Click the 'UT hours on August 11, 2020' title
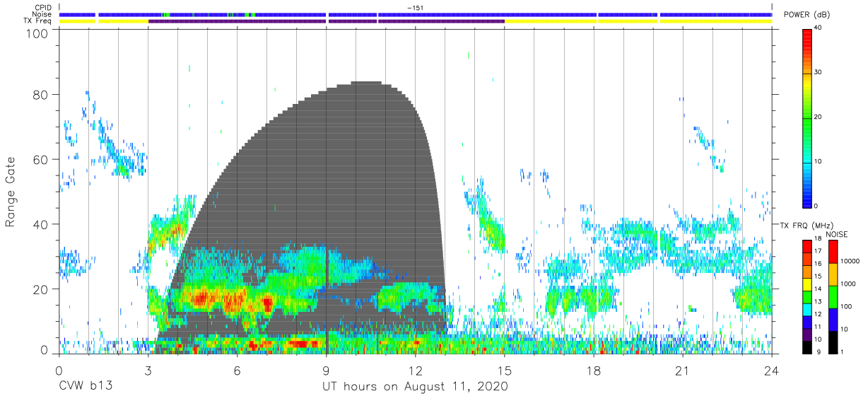868x401 pixels. [x=415, y=387]
